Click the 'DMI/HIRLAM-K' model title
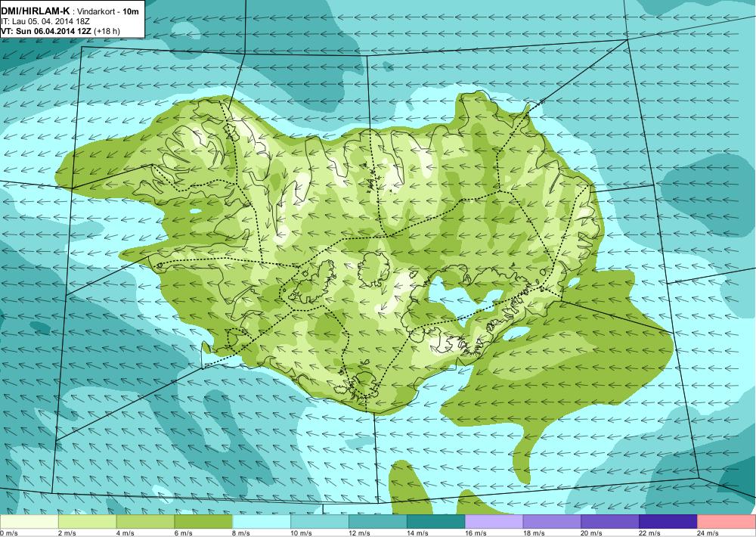756x537 pixels. tap(36, 11)
